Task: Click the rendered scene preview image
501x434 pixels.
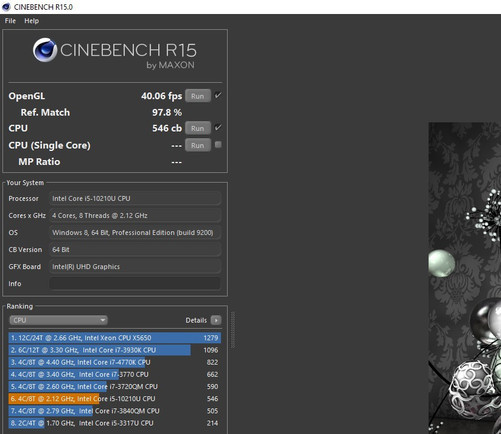Action: click(x=465, y=278)
